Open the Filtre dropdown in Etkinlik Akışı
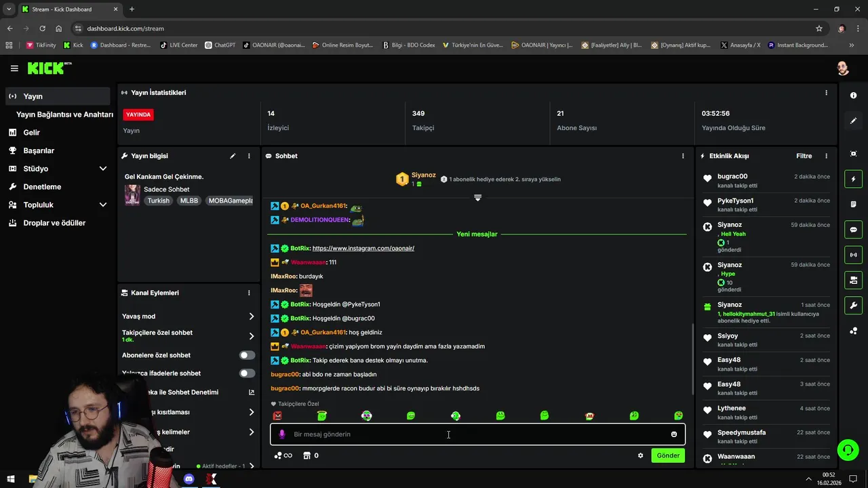The height and width of the screenshot is (488, 868). (x=804, y=156)
